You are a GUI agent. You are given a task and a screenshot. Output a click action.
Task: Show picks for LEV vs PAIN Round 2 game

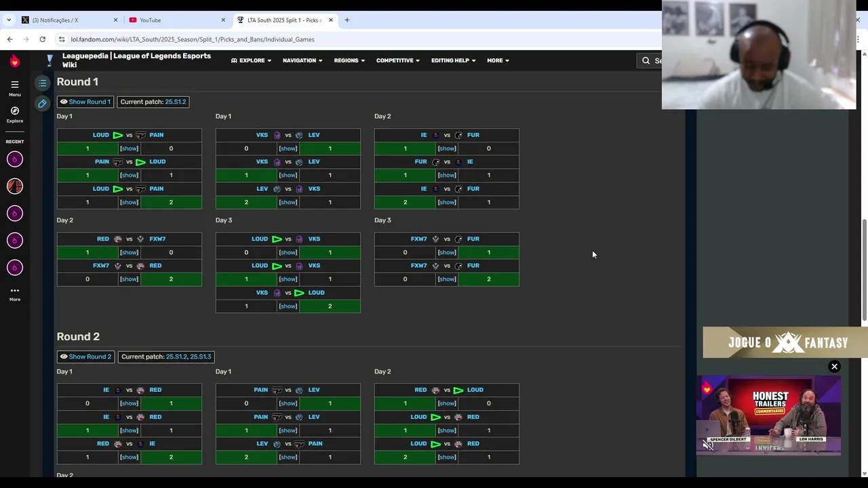click(288, 457)
